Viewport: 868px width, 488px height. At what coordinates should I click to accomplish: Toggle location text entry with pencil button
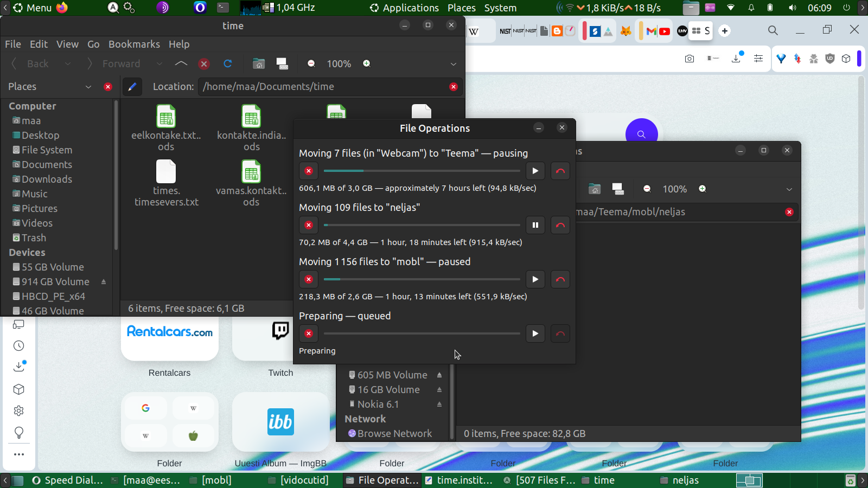coord(132,87)
